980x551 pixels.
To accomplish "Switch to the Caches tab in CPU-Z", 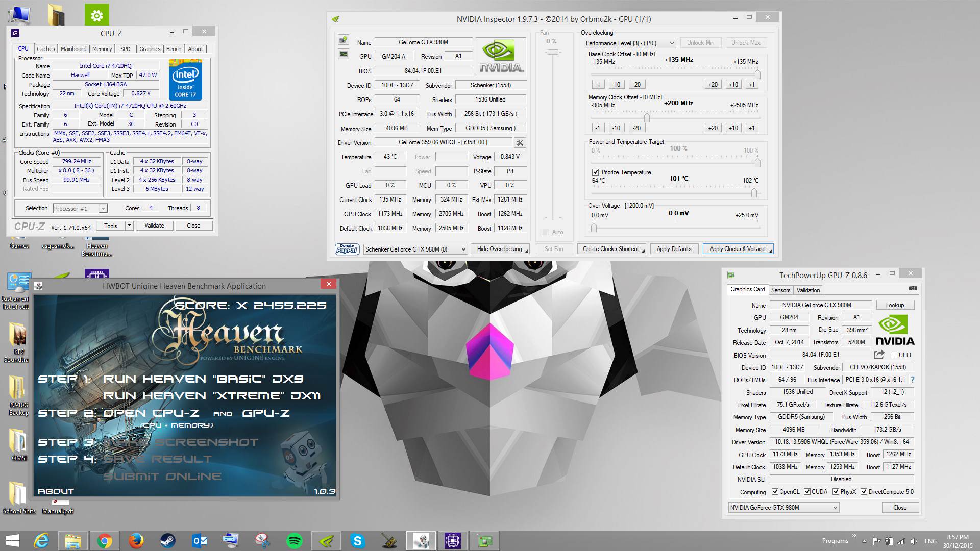I will point(45,49).
